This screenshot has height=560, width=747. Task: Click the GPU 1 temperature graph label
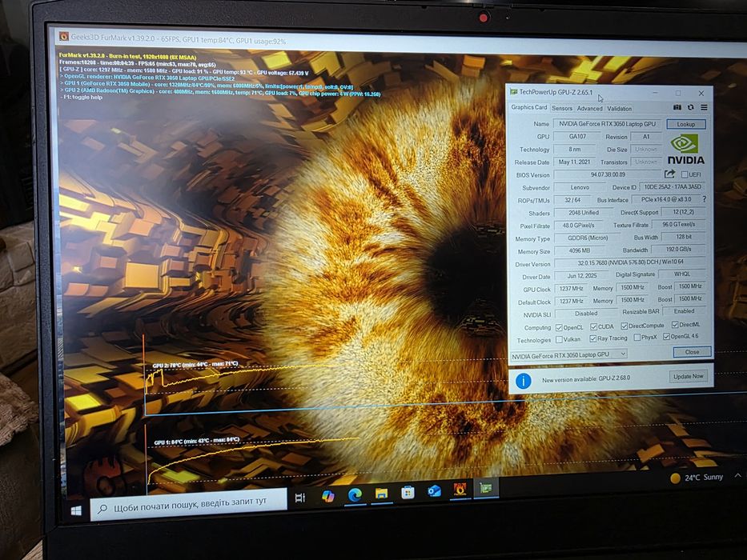pyautogui.click(x=197, y=441)
